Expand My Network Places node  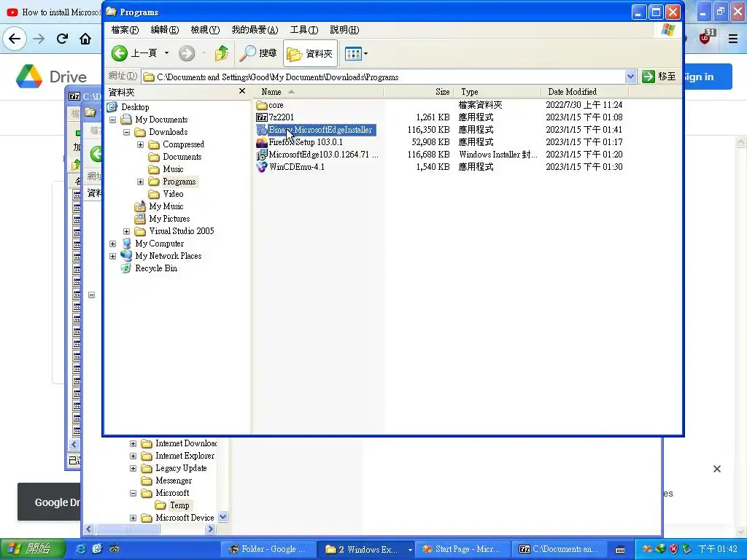(113, 256)
